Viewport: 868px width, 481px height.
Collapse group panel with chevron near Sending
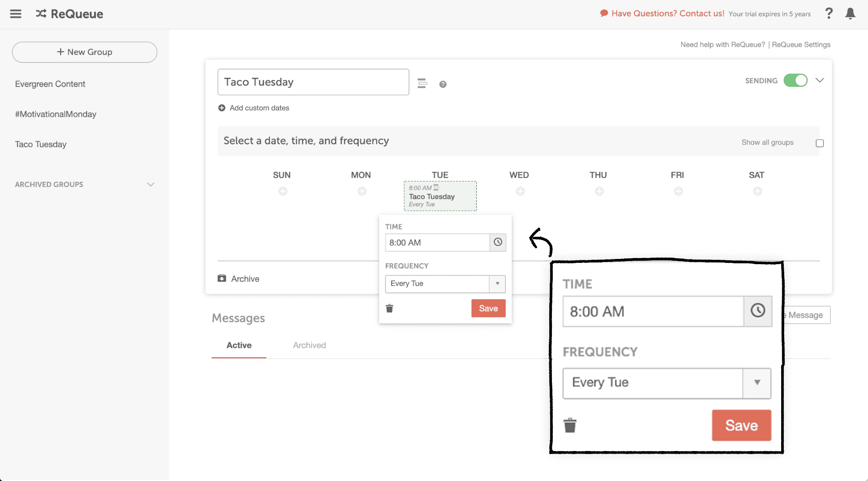(819, 80)
